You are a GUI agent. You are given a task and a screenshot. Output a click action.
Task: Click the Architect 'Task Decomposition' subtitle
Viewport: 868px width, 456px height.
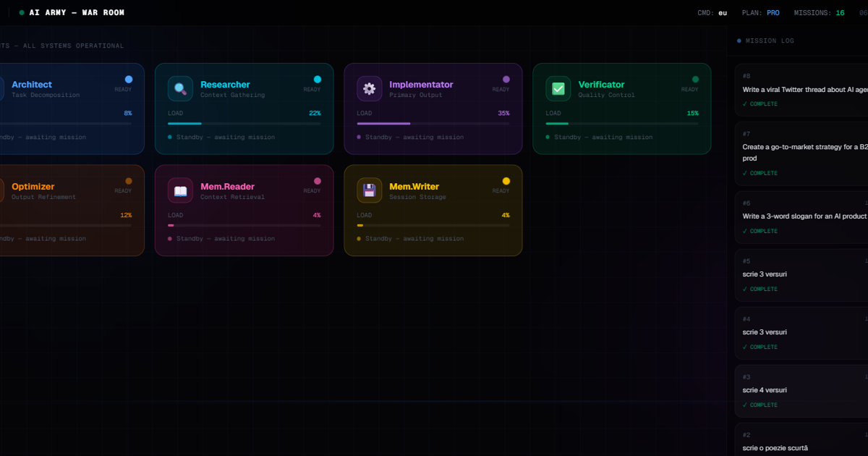tap(46, 95)
